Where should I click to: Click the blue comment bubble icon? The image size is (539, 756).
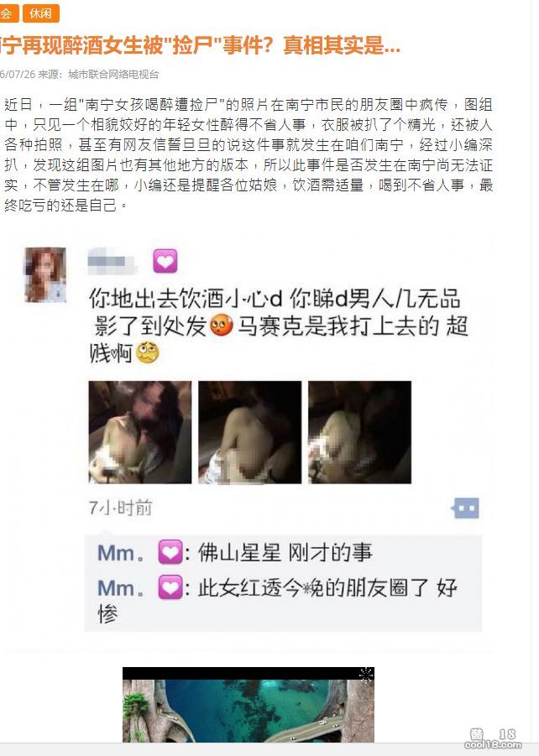pyautogui.click(x=466, y=508)
